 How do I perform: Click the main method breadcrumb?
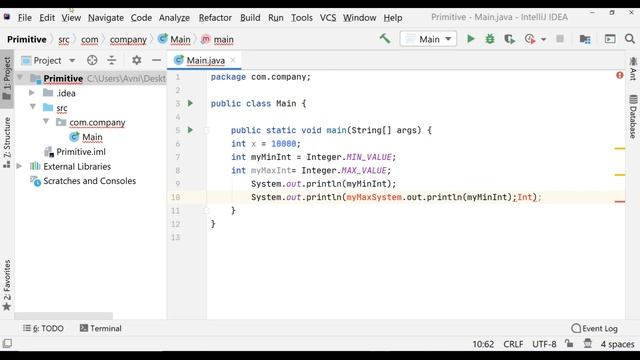(218, 40)
